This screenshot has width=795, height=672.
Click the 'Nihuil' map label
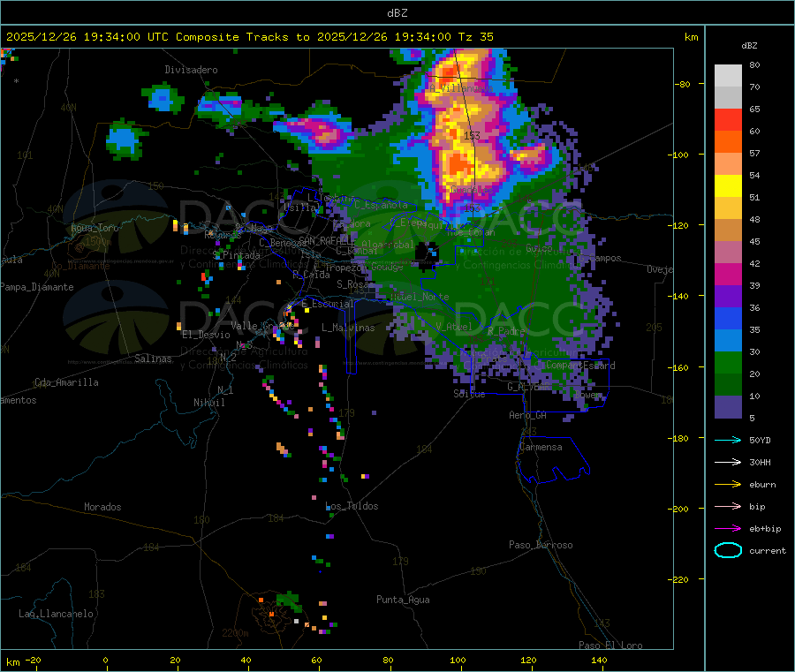[x=208, y=403]
